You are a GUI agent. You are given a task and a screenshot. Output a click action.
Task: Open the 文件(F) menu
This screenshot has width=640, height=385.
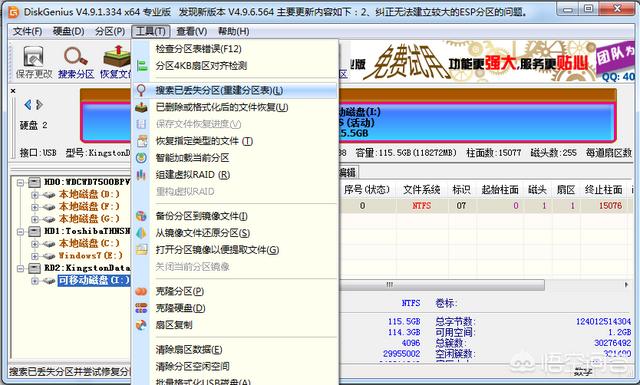pyautogui.click(x=27, y=31)
